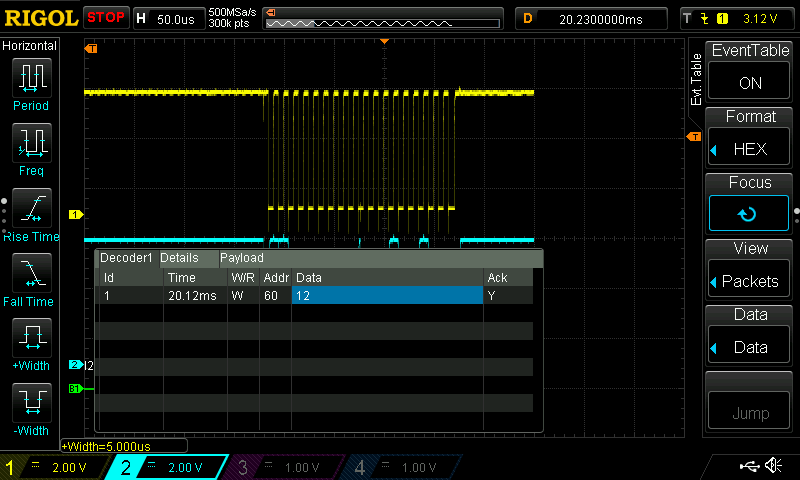This screenshot has width=800, height=480.
Task: Click the RIGOL logo
Action: click(41, 18)
